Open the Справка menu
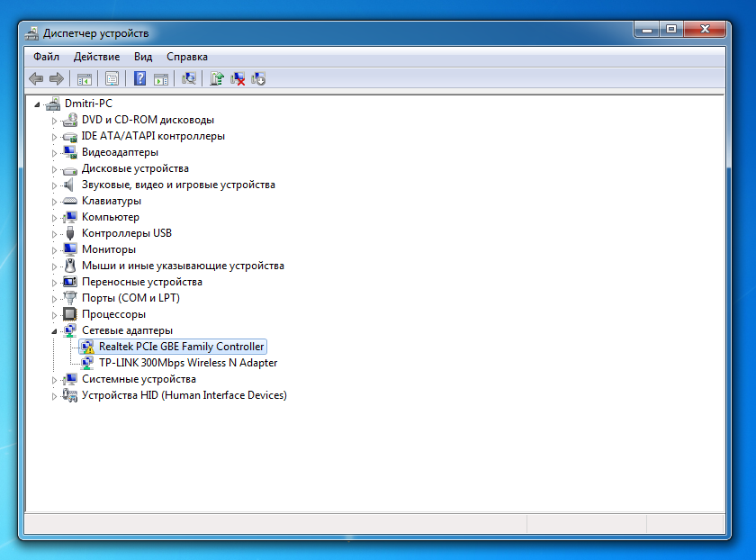Viewport: 756px width, 560px height. pos(187,57)
